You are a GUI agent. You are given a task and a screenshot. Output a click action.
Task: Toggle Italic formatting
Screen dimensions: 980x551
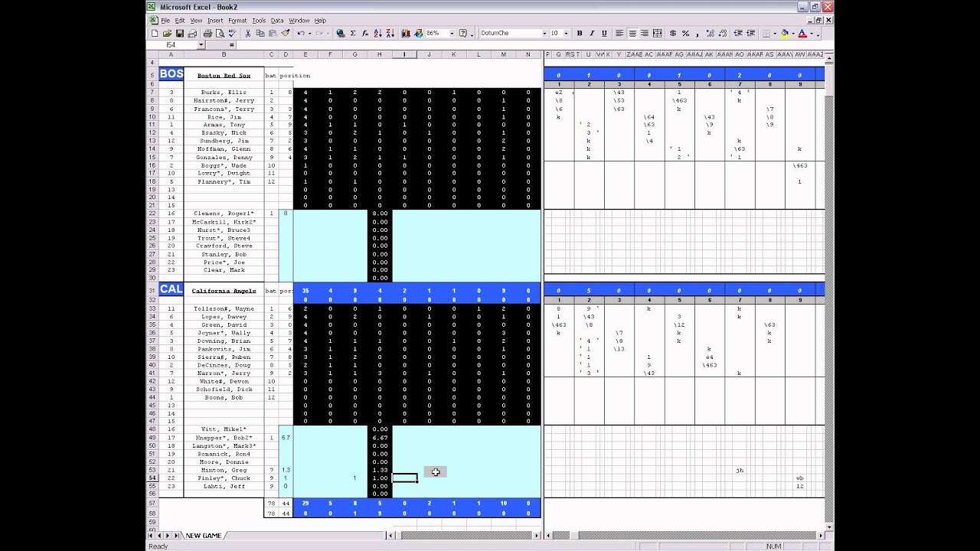click(592, 34)
